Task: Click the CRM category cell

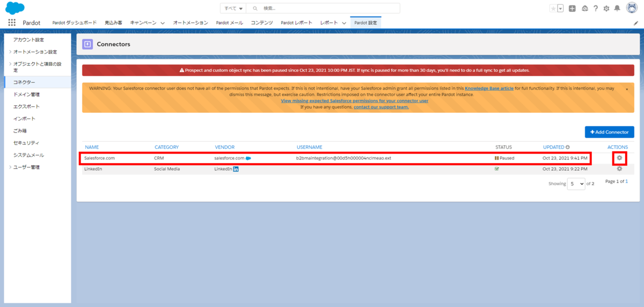Action: tap(159, 158)
